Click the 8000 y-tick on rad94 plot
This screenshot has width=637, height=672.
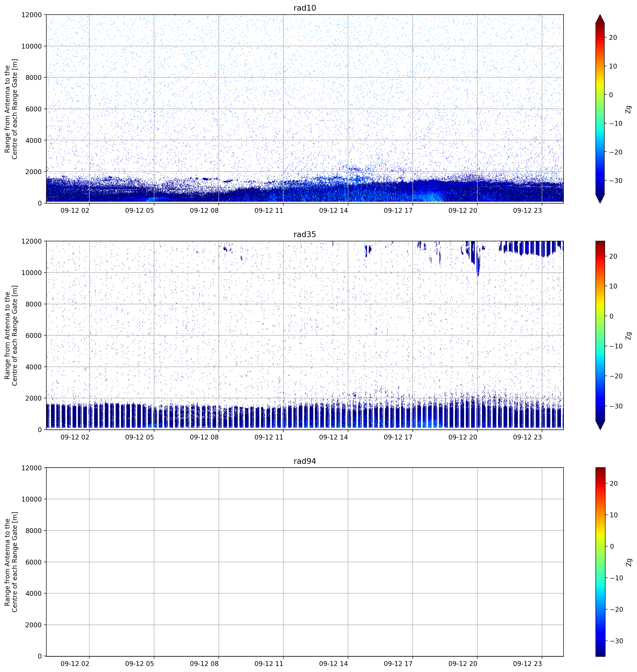click(x=34, y=531)
